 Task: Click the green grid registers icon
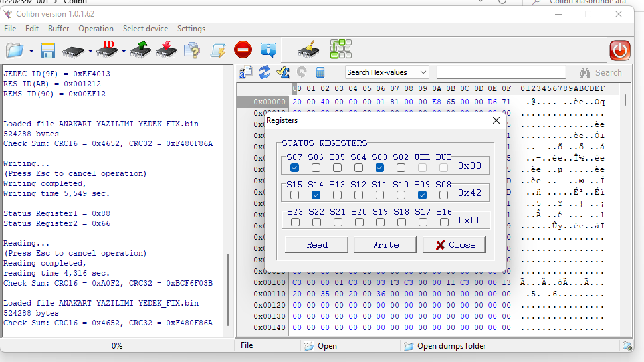coord(340,49)
